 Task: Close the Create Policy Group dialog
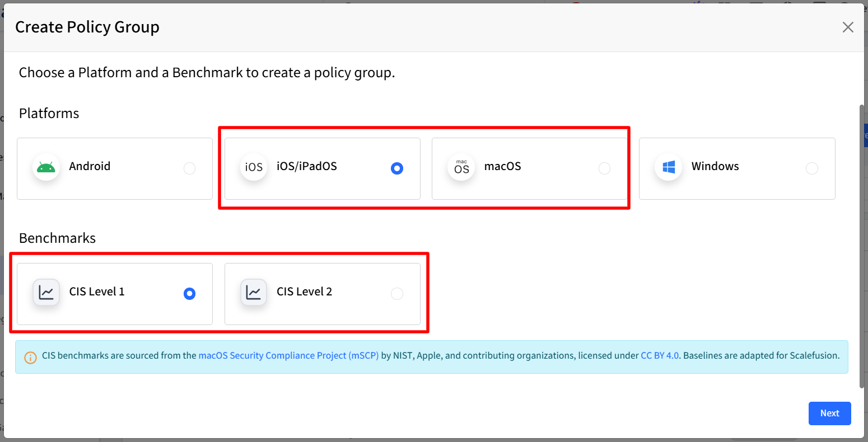(x=848, y=27)
